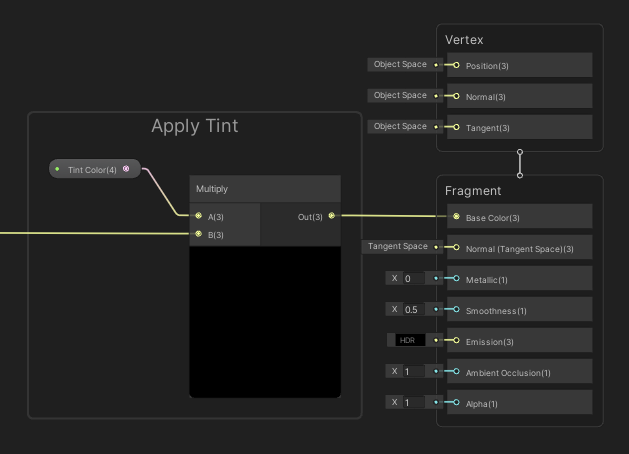
Task: Click the Multiply node A(3) input port
Action: coord(199,215)
